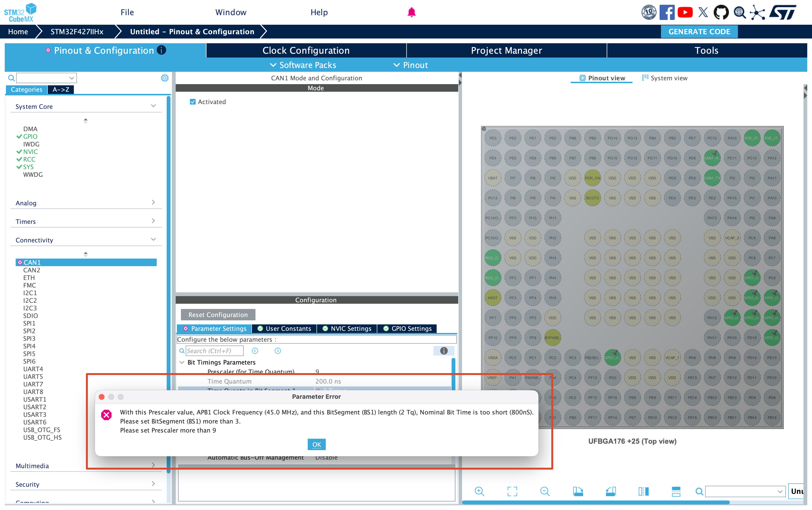Select the A->Z sorting tab
The height and width of the screenshot is (510, 812).
pos(61,90)
